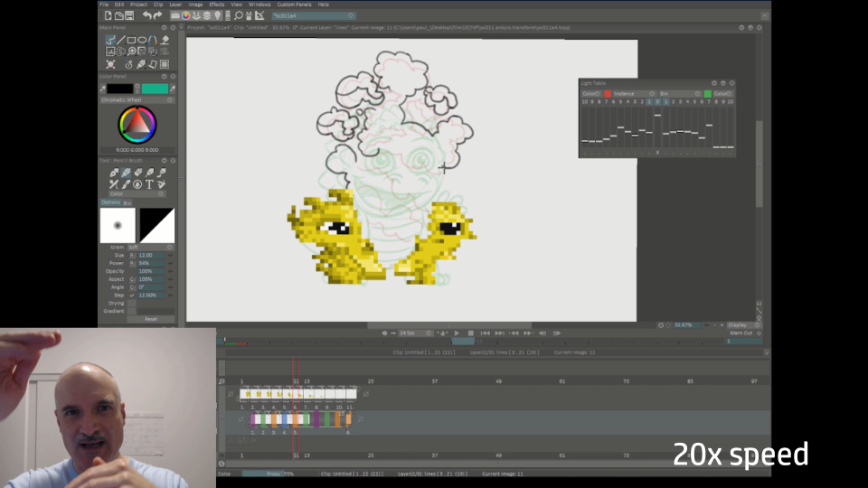The height and width of the screenshot is (488, 868).
Task: Select the rectangle shape tool
Action: [x=131, y=40]
